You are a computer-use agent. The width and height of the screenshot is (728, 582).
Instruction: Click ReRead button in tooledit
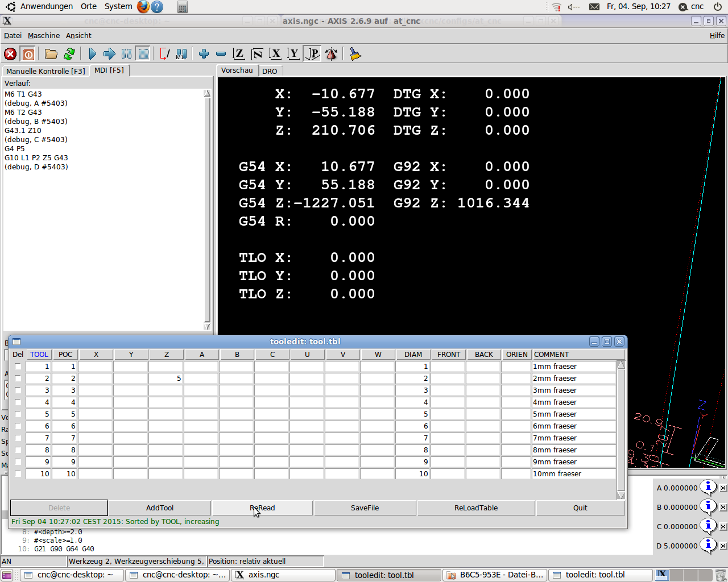(262, 508)
